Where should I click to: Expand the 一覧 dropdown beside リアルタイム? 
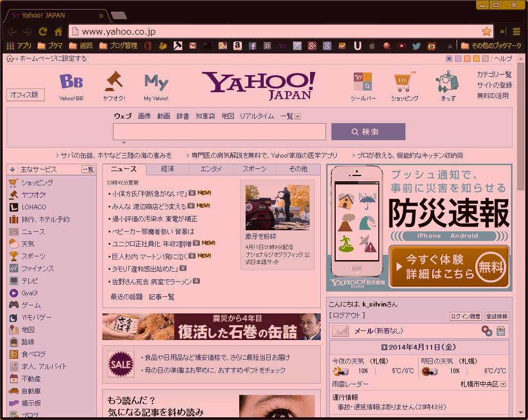[297, 116]
